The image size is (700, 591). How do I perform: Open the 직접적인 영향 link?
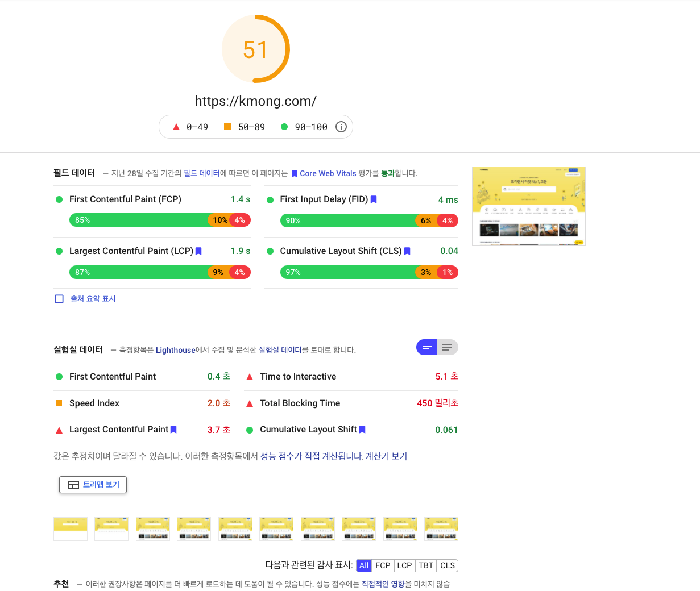point(383,584)
